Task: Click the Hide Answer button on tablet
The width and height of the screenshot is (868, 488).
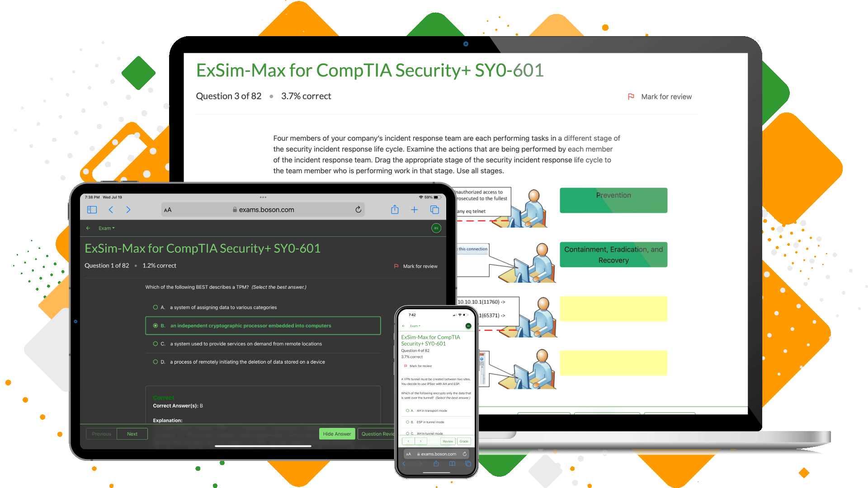Action: [335, 432]
